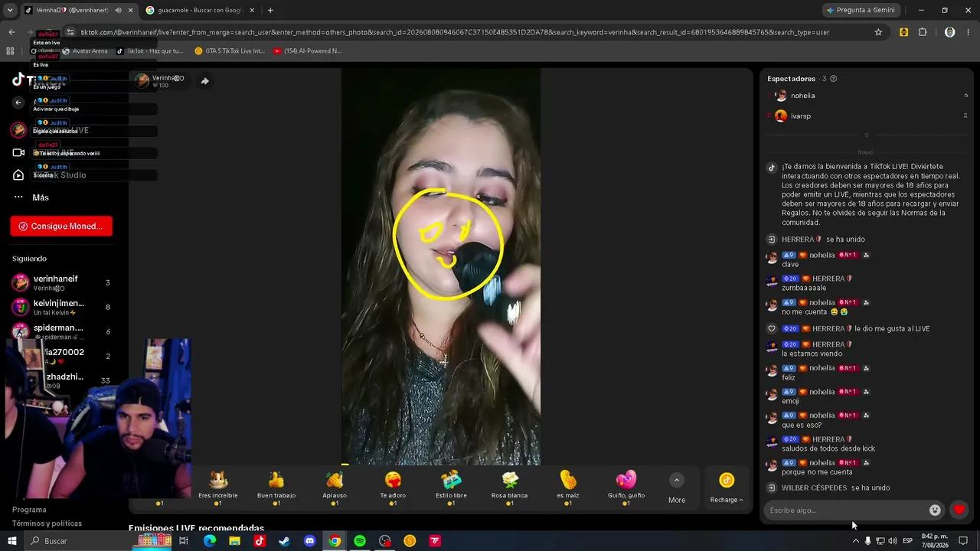This screenshot has width=980, height=551.
Task: Open a new browser tab
Action: point(270,11)
